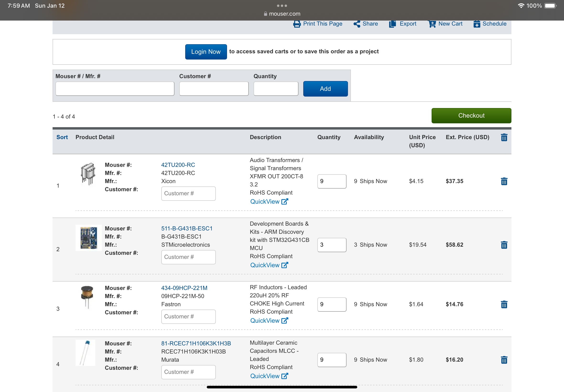Tap the three-dots multitasking menu at top
Image resolution: width=564 pixels, height=392 pixels.
pyautogui.click(x=282, y=6)
